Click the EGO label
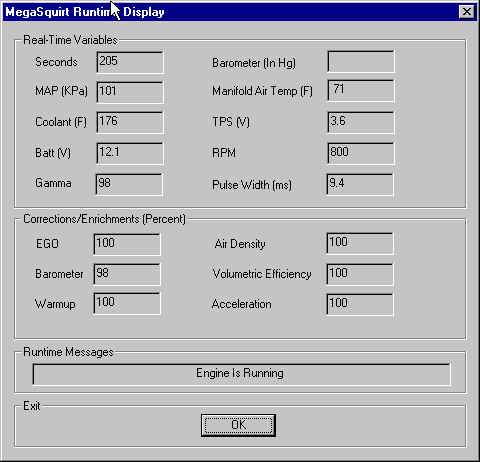The height and width of the screenshot is (462, 480). 47,244
